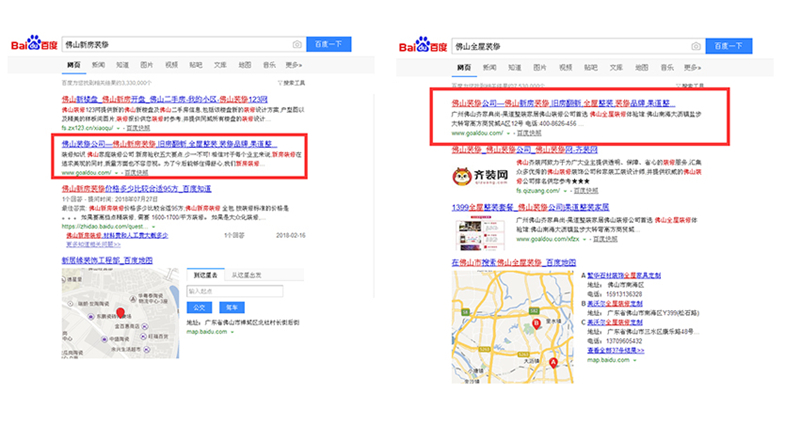Click marker B on the right map
The height and width of the screenshot is (423, 800).
pos(536,324)
